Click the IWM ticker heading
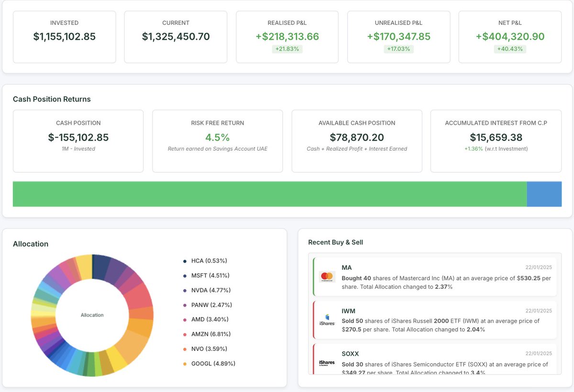The height and width of the screenshot is (392, 574). [348, 311]
